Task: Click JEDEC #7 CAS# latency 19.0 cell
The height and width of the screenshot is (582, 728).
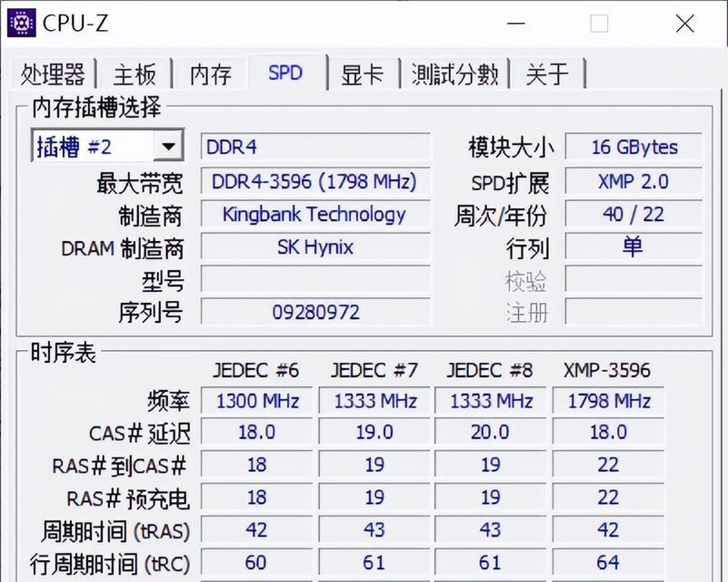Action: tap(374, 433)
